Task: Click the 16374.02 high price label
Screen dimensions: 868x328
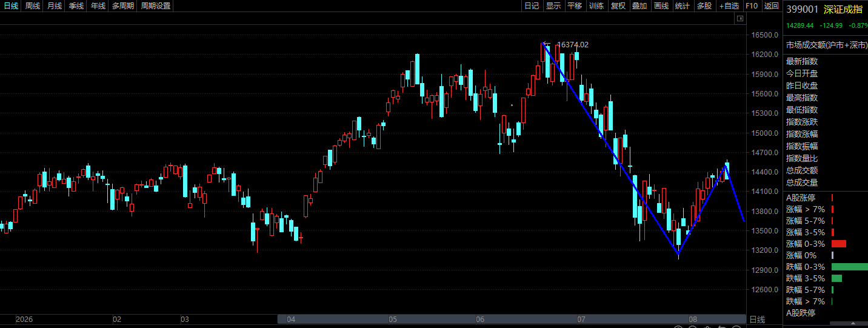Action: pos(573,44)
